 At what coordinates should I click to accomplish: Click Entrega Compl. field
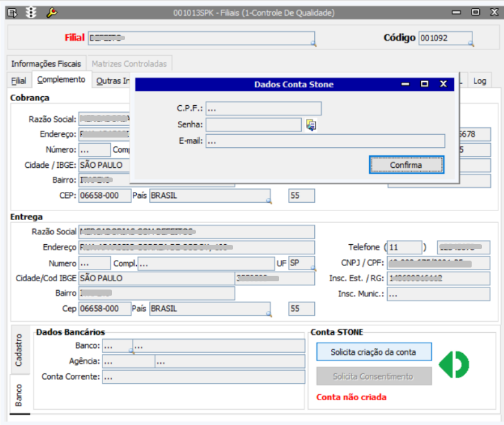click(206, 263)
